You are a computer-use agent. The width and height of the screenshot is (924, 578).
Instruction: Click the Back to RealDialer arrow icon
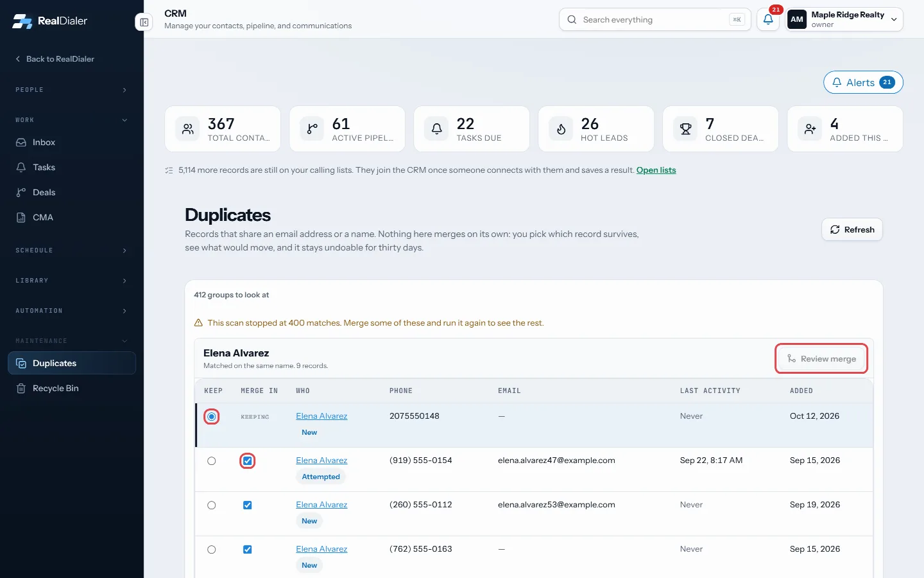click(x=18, y=59)
